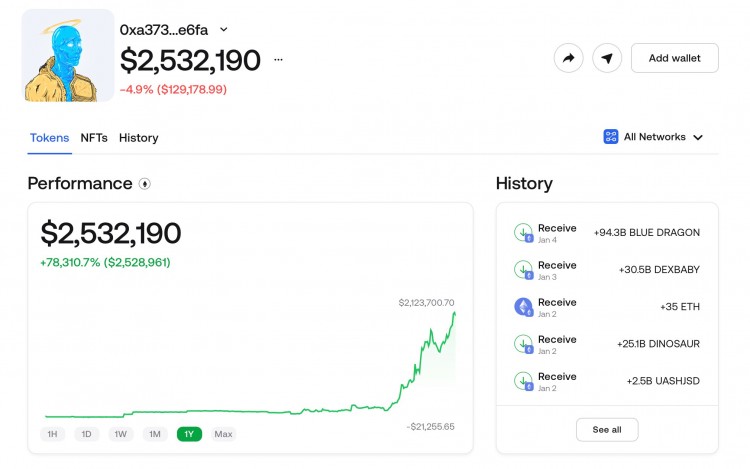This screenshot has width=750, height=469.
Task: Select the 1H time range
Action: coord(53,434)
